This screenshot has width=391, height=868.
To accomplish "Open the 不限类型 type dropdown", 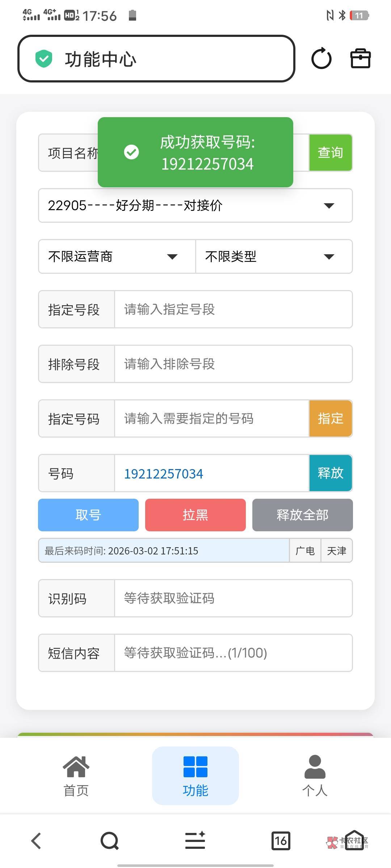I will (274, 256).
